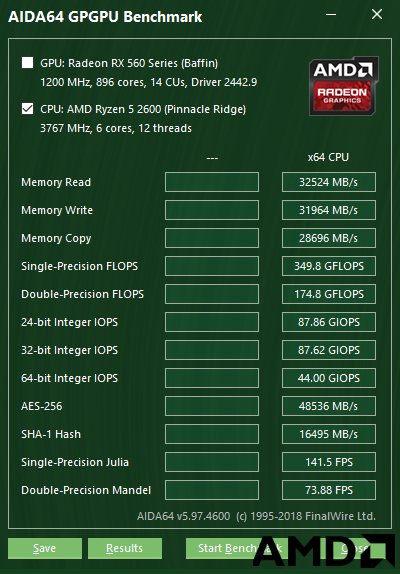Click the AMD Radeon Graphics logo

tap(344, 86)
